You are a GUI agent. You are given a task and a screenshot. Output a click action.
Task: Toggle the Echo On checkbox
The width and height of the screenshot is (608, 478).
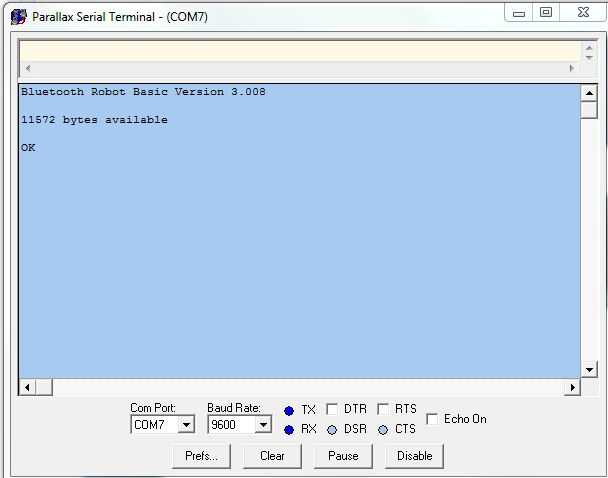tap(432, 419)
